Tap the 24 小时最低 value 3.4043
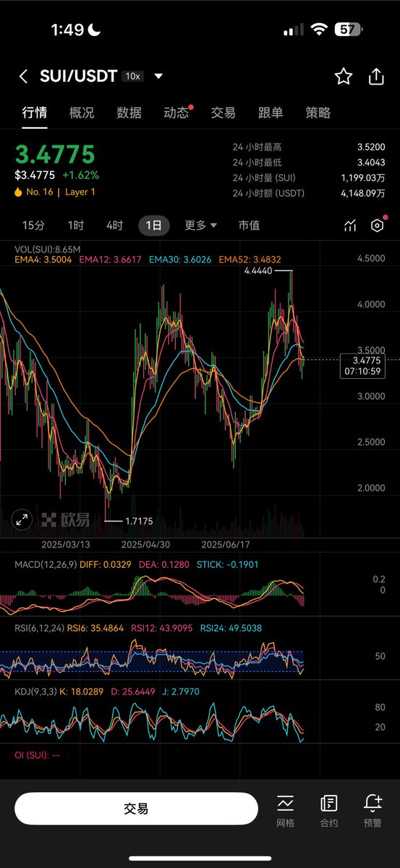This screenshot has height=868, width=400. tap(370, 162)
